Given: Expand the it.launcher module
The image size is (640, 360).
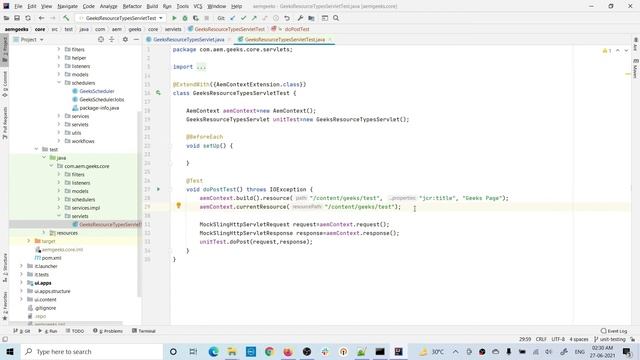Looking at the screenshot, I should (x=22, y=266).
